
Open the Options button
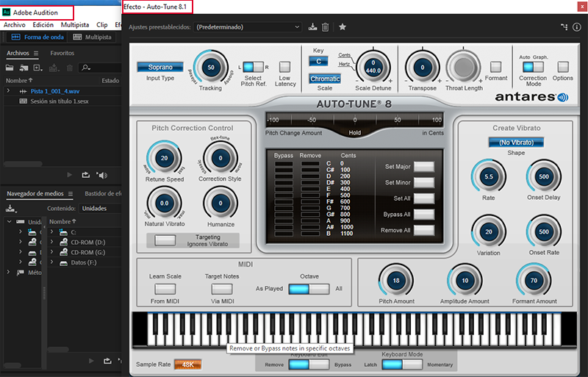point(563,67)
